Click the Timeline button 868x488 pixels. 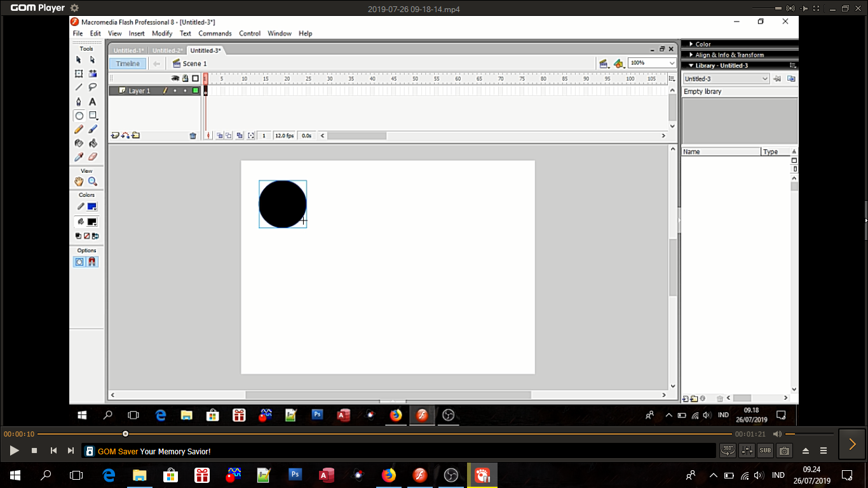(128, 64)
